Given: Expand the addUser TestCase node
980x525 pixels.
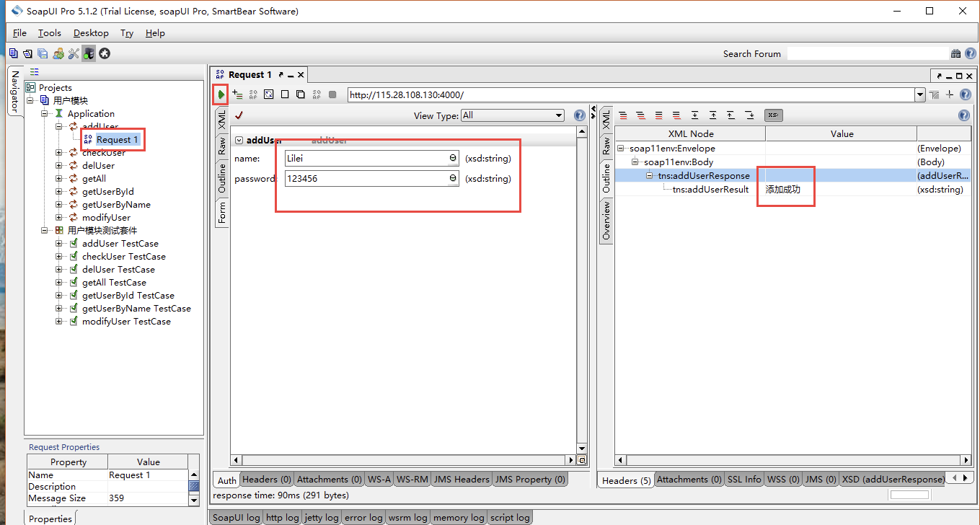Looking at the screenshot, I should point(59,244).
